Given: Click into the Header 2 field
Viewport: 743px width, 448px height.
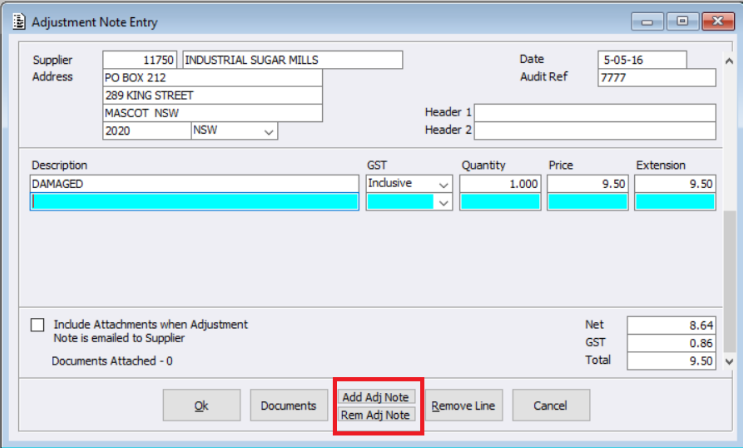Looking at the screenshot, I should 595,131.
